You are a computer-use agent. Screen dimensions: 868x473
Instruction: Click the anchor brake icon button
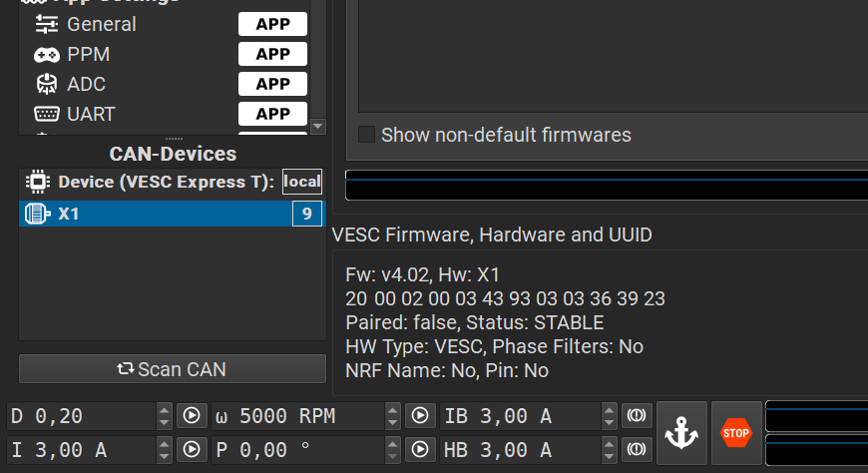682,433
